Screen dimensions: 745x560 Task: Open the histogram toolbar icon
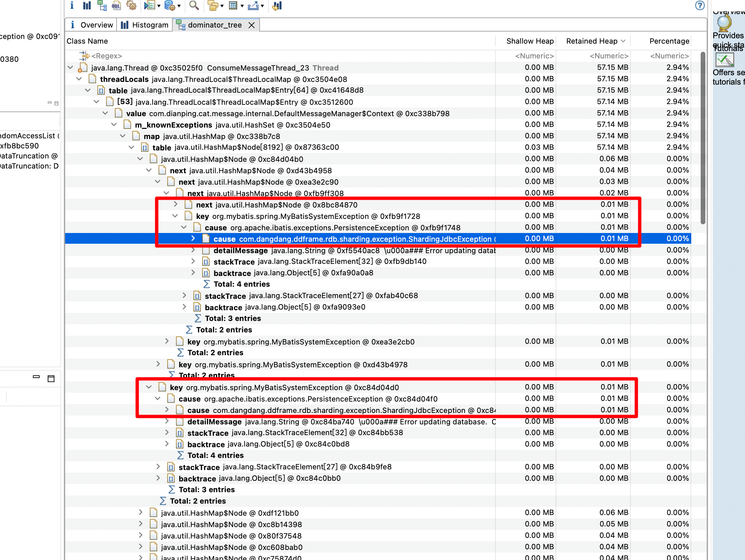(x=87, y=5)
